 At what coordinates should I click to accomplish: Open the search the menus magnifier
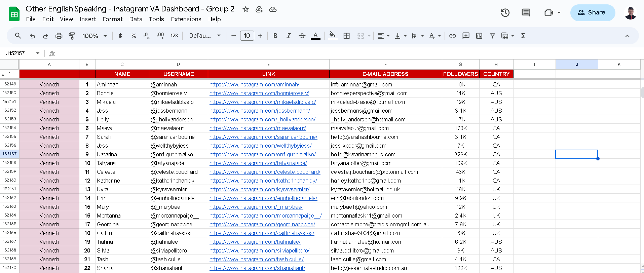pyautogui.click(x=18, y=36)
